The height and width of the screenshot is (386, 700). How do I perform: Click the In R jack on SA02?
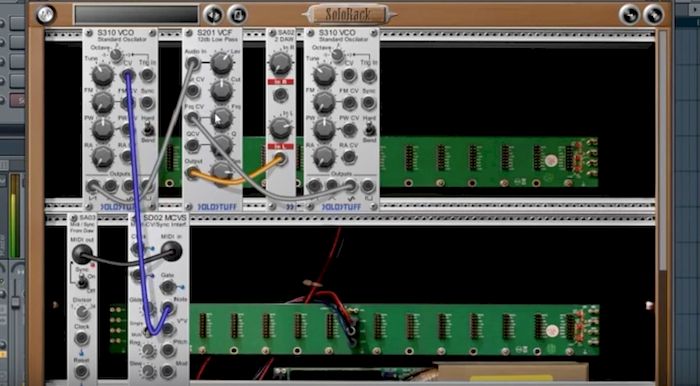click(280, 94)
